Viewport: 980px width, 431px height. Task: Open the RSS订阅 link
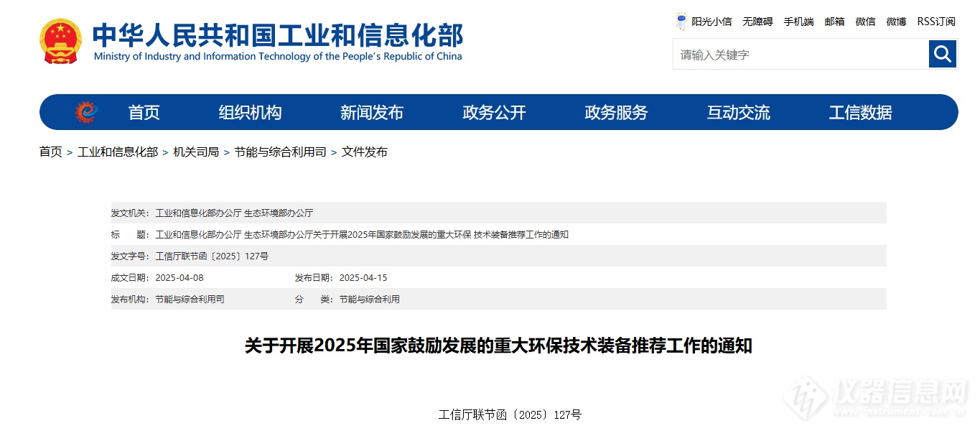936,22
